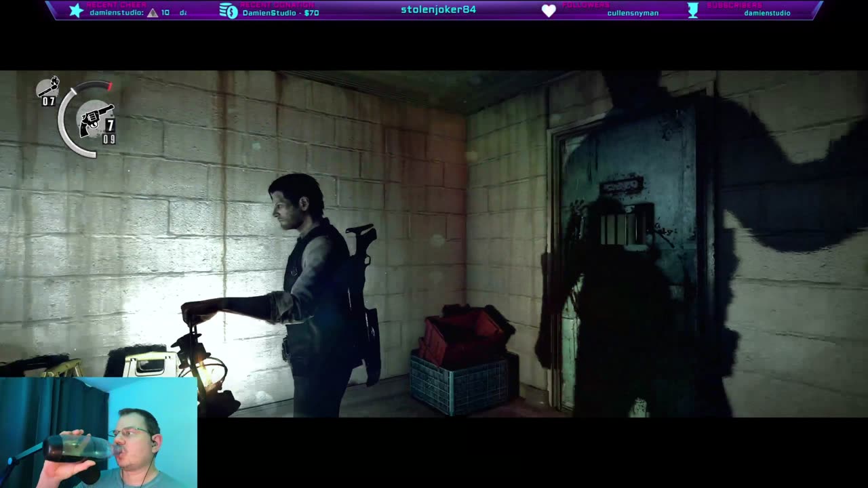Screen dimensions: 868x488
Task: Click the latest follower name "cullensnyman"
Action: tap(633, 13)
